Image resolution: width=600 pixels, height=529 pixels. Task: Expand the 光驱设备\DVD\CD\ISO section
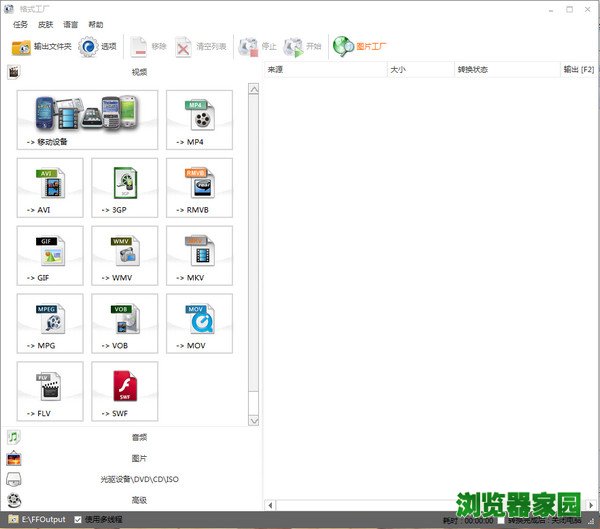click(x=138, y=479)
